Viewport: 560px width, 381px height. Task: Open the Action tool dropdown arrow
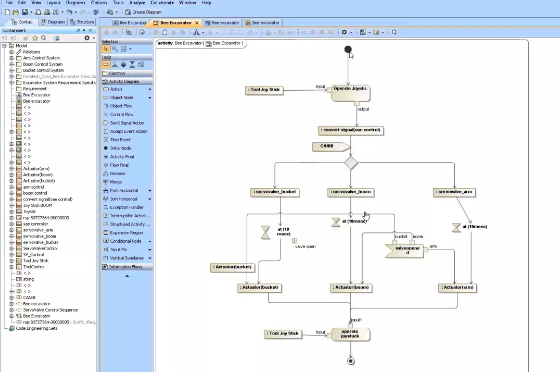[x=150, y=89]
